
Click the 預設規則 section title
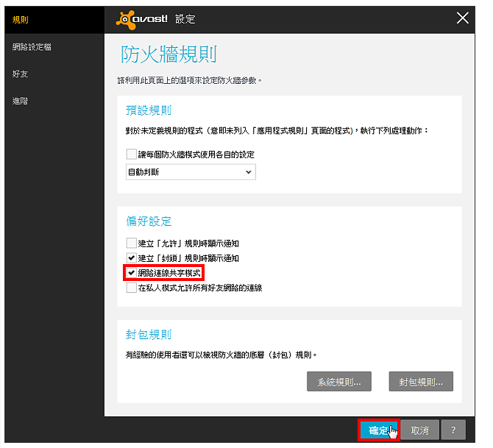tap(149, 110)
